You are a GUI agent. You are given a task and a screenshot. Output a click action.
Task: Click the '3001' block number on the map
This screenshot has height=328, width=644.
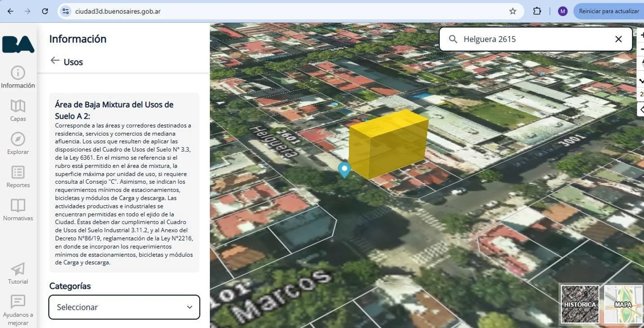click(571, 141)
